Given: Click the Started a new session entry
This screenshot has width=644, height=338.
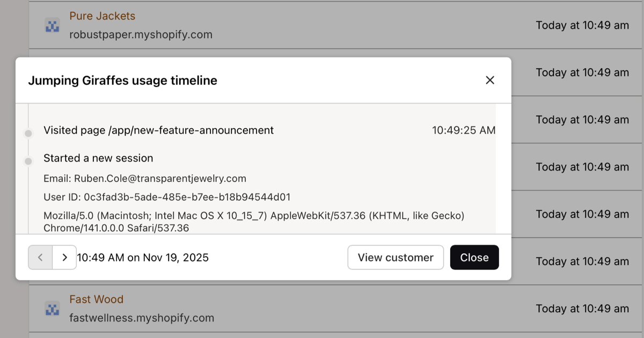Looking at the screenshot, I should click(x=98, y=158).
